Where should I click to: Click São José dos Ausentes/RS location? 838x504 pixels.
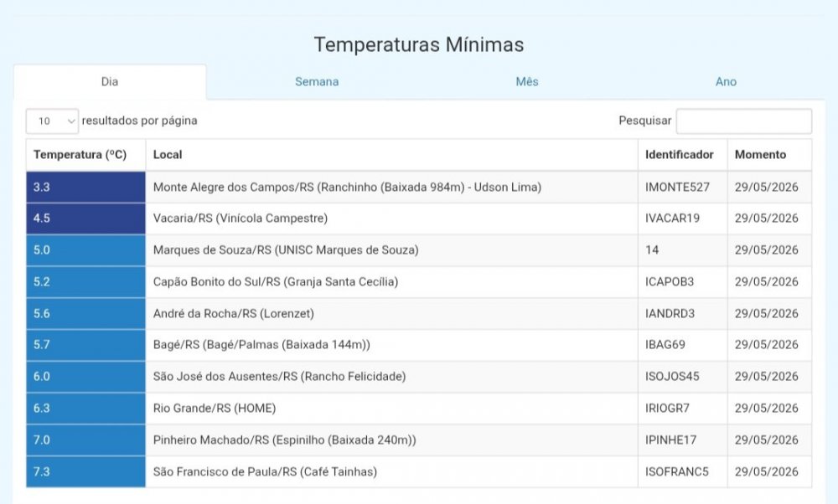point(279,377)
